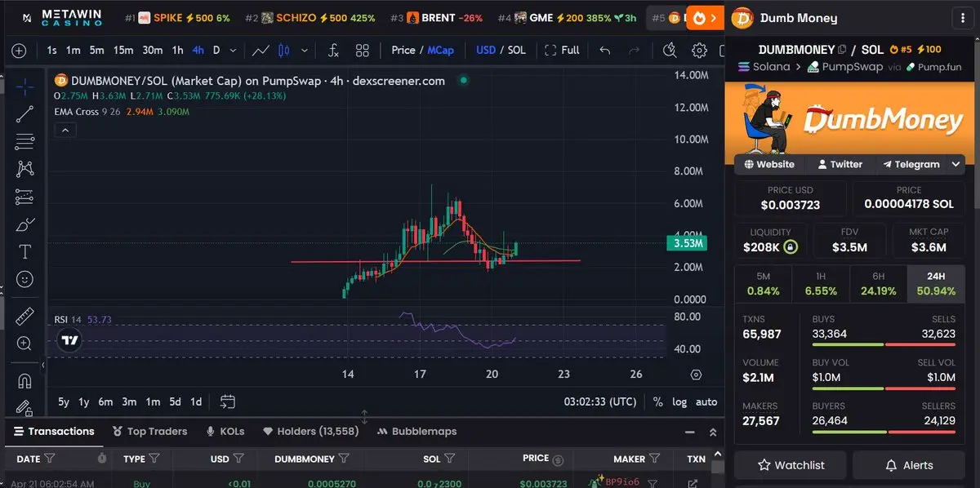Image resolution: width=980 pixels, height=488 pixels.
Task: Open the multi-chart layout grid icon
Action: pyautogui.click(x=363, y=51)
